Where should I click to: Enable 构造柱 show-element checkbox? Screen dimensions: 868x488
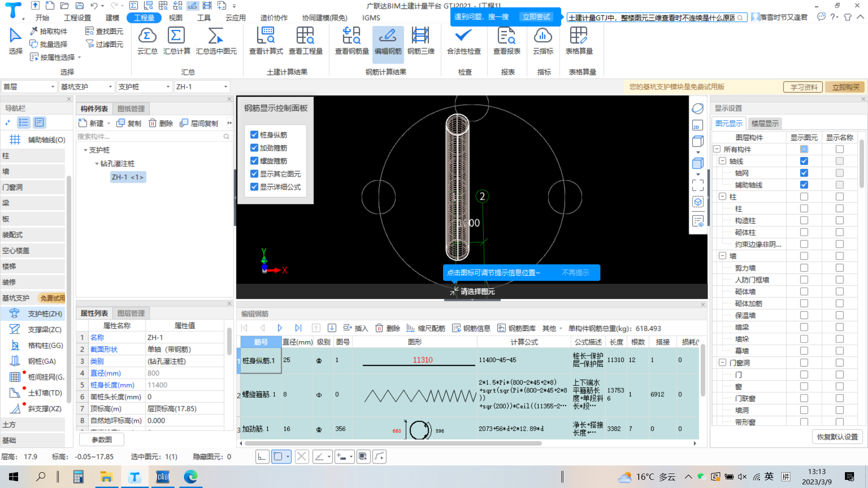point(804,221)
